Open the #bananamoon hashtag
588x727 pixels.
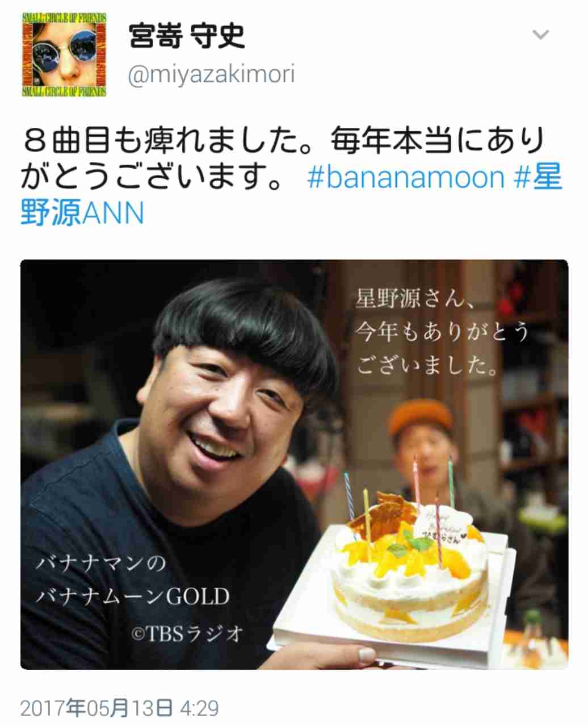(406, 178)
